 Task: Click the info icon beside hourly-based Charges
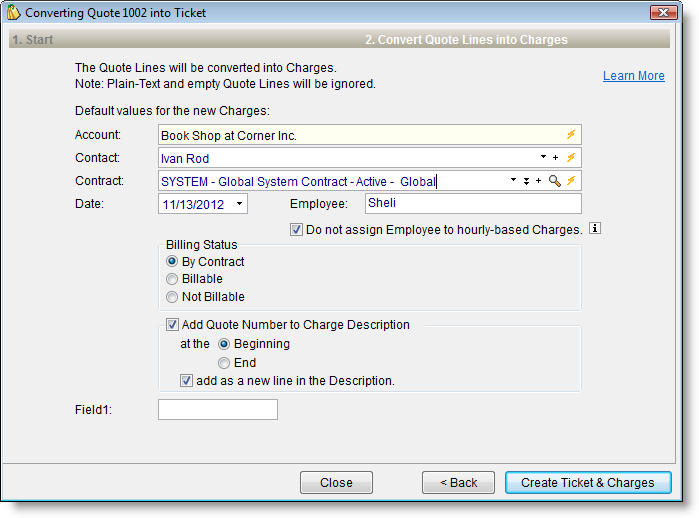point(595,229)
